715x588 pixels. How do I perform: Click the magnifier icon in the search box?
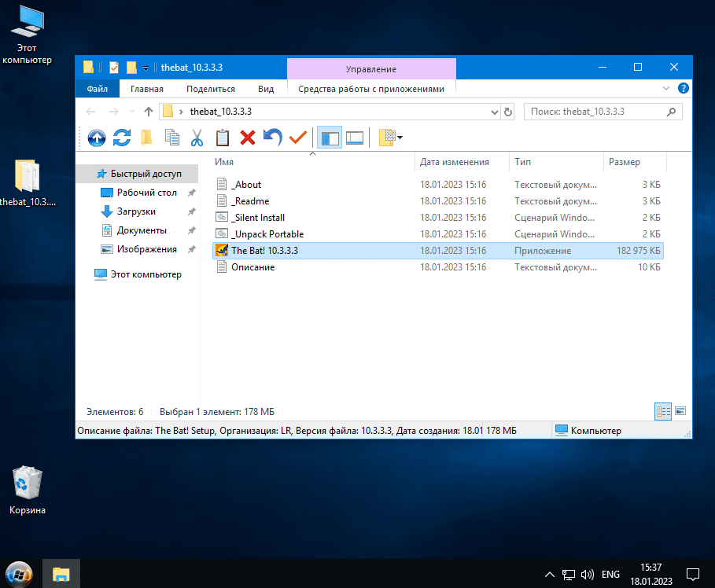coord(671,112)
